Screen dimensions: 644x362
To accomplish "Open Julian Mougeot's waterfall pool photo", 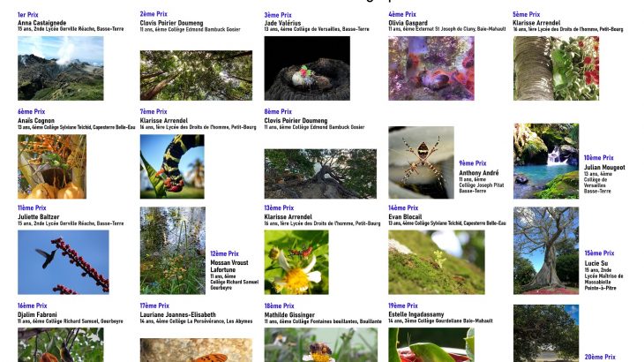I will [x=546, y=161].
